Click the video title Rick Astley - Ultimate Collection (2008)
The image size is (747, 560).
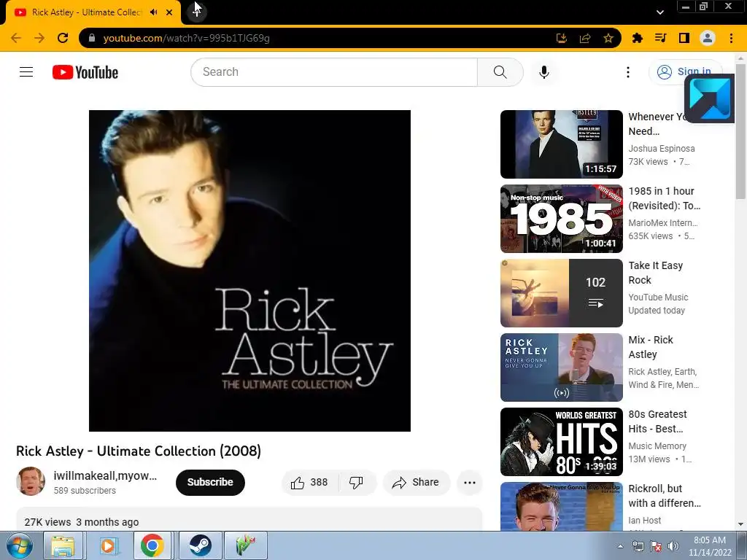point(139,451)
